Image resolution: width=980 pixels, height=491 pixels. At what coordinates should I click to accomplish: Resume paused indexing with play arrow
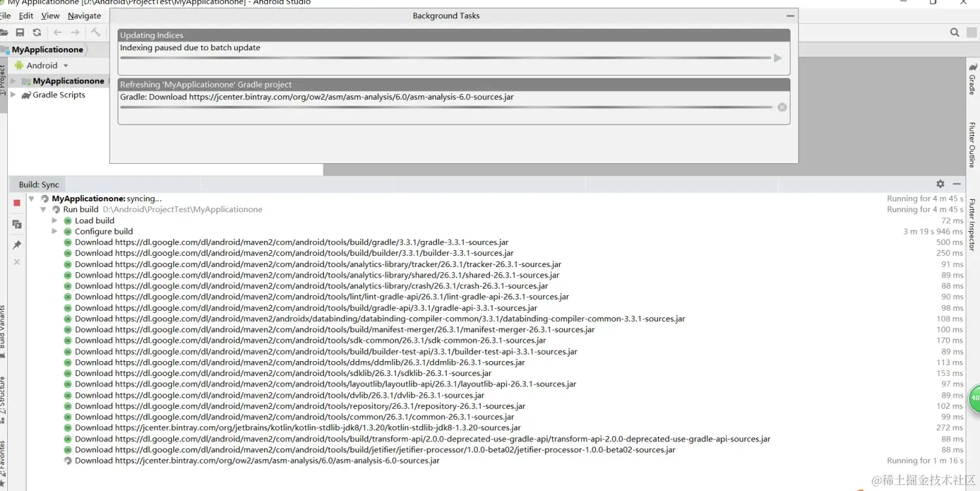[777, 58]
